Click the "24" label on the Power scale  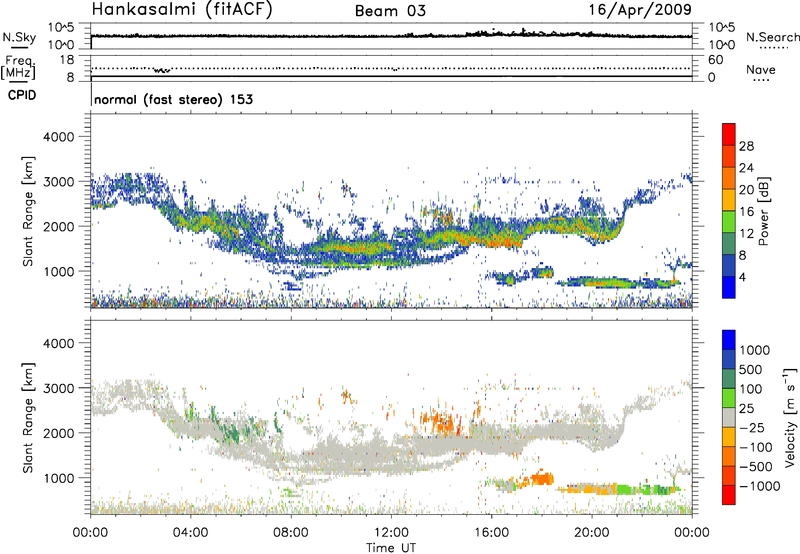tap(746, 168)
